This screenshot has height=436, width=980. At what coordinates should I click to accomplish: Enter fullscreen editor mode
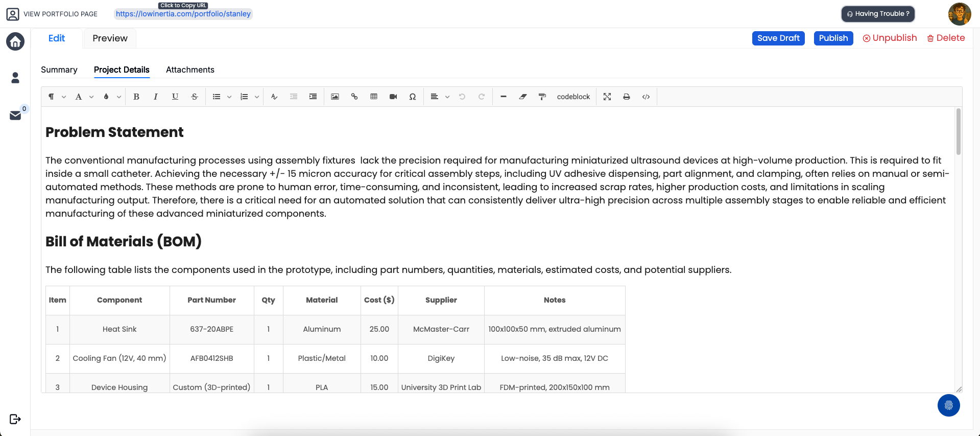(607, 97)
